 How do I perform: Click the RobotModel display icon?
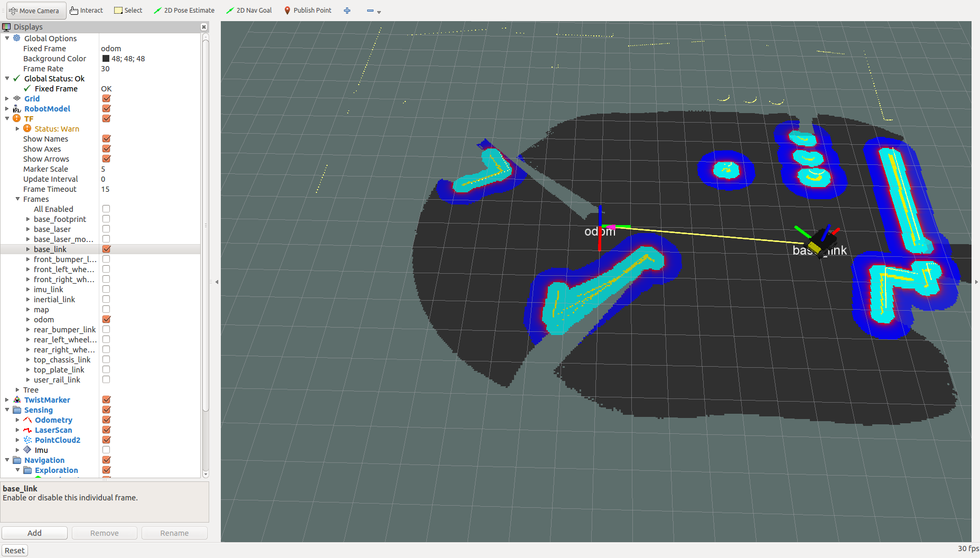(16, 108)
